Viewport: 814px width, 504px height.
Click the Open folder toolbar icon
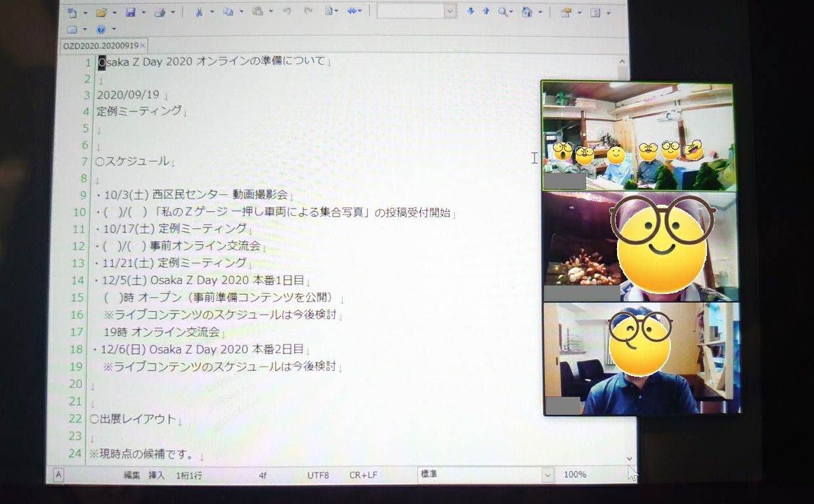pyautogui.click(x=101, y=12)
